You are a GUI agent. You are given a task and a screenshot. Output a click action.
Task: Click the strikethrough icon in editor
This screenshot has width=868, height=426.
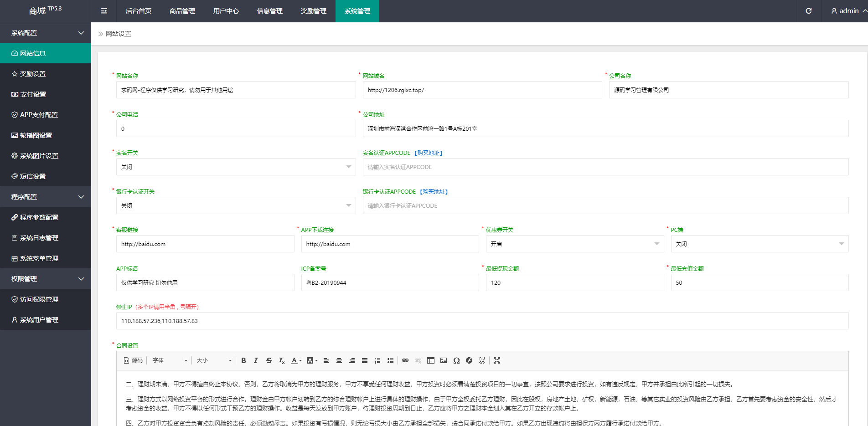[269, 360]
